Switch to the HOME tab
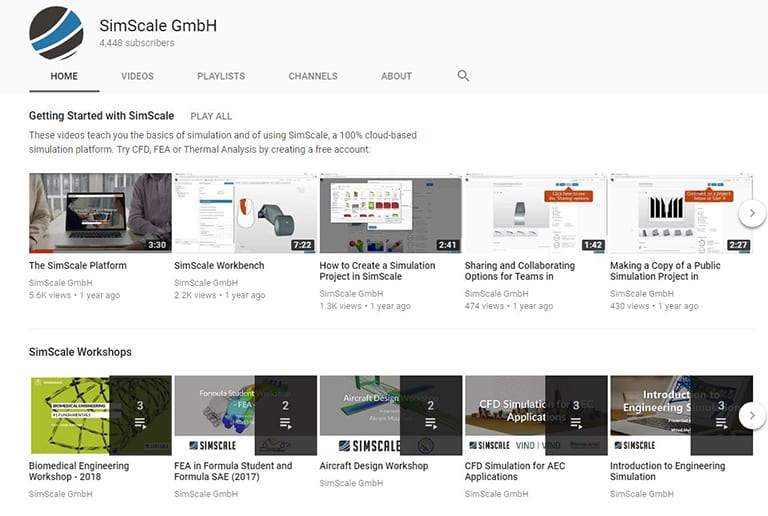 point(64,76)
